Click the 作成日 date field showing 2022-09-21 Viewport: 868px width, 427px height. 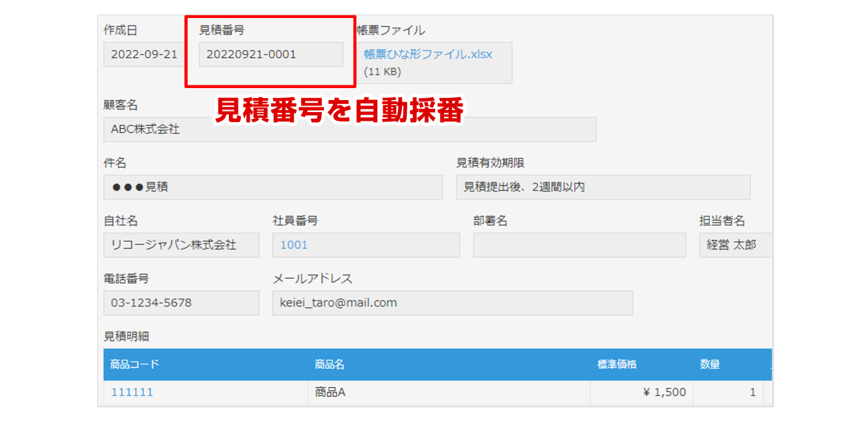[x=142, y=55]
